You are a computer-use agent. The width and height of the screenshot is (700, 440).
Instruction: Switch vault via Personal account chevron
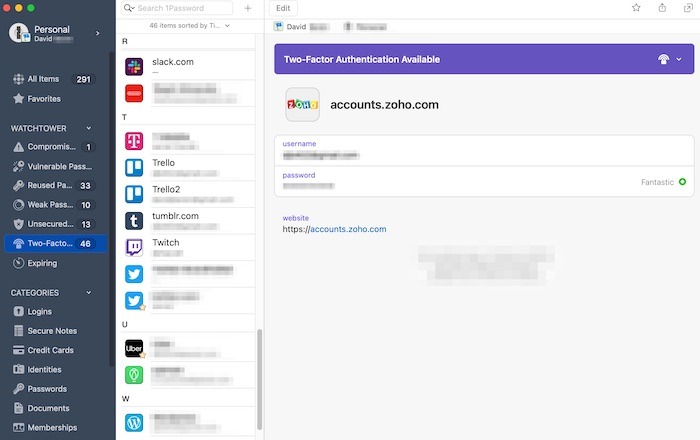pyautogui.click(x=97, y=33)
